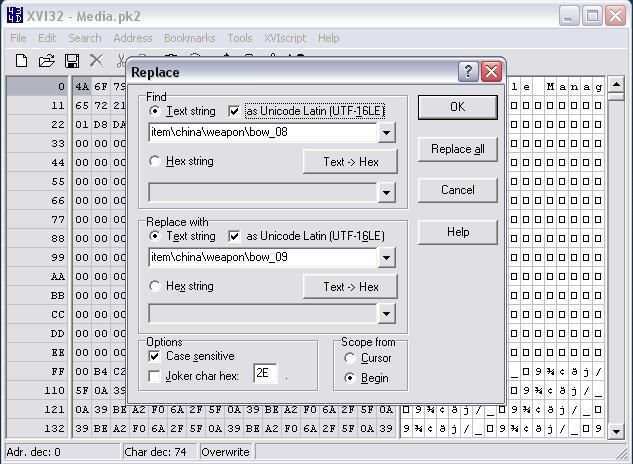The height and width of the screenshot is (464, 633).
Task: Expand Replace with text string dropdown
Action: click(x=386, y=258)
